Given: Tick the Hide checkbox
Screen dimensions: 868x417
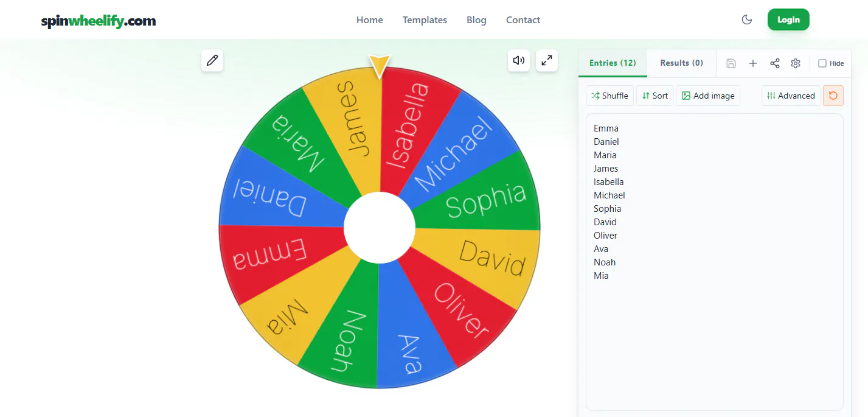Looking at the screenshot, I should tap(822, 63).
